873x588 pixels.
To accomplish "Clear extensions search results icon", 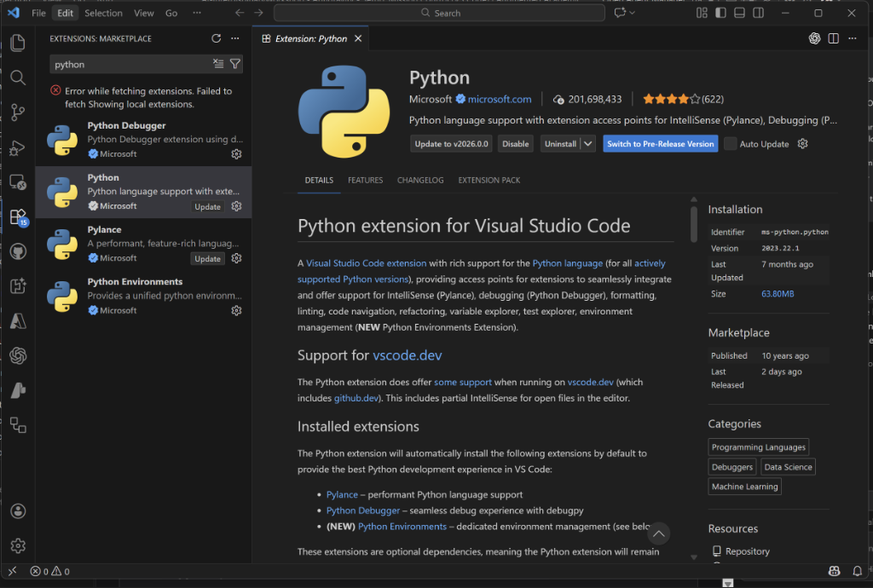I will [x=218, y=64].
